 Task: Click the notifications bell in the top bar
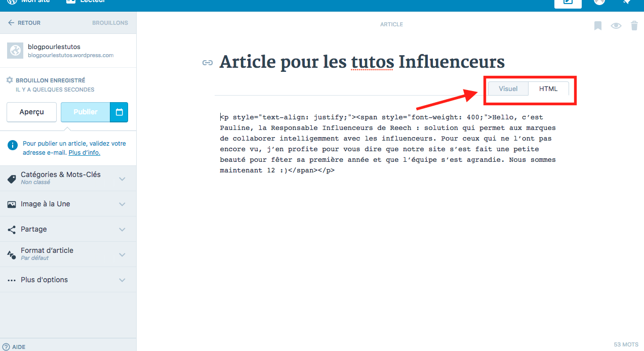click(x=626, y=2)
